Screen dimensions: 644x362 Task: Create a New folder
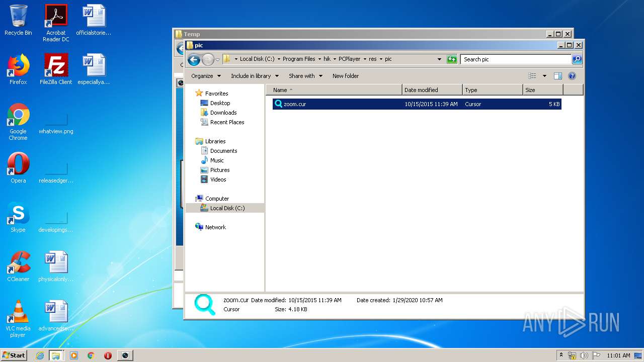346,76
